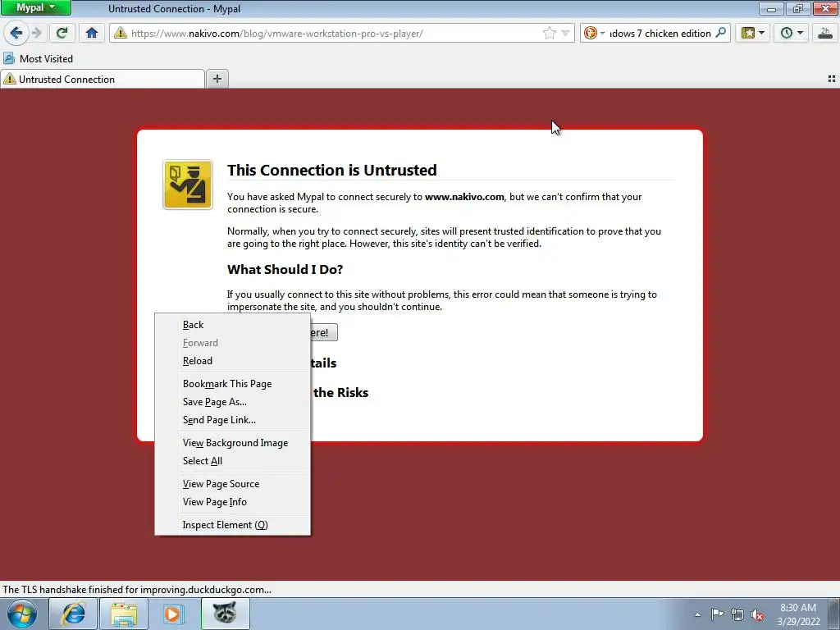This screenshot has width=840, height=630.
Task: Choose Reload in the context menu
Action: (232, 361)
